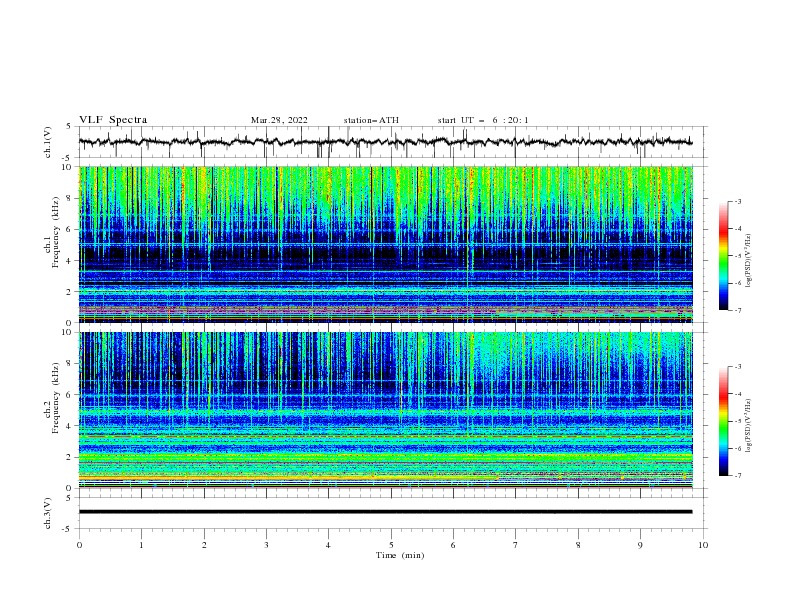Click the "-7" tick on ch.1 color bar

737,310
